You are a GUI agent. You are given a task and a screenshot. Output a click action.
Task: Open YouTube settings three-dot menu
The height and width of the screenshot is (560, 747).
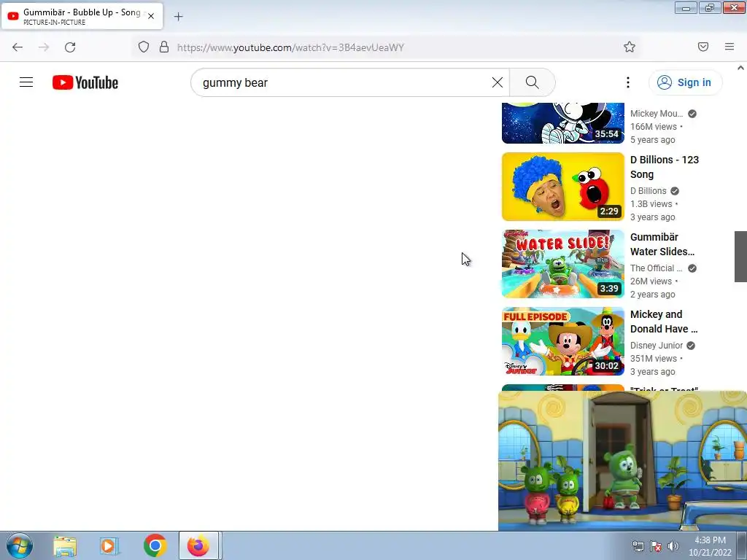point(628,82)
